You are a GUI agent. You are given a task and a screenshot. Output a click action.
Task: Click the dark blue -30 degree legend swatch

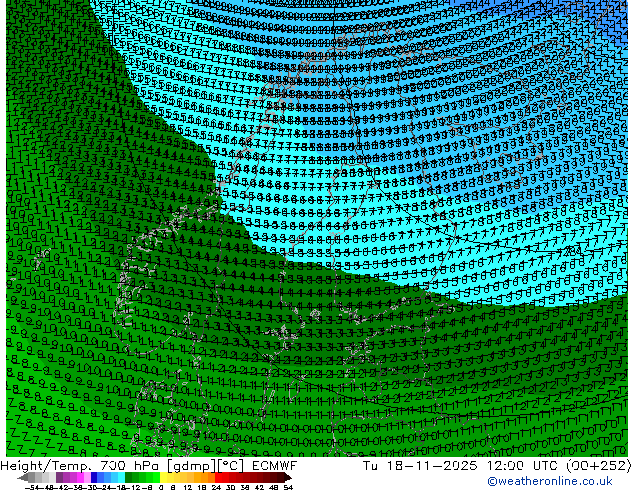[x=94, y=477]
